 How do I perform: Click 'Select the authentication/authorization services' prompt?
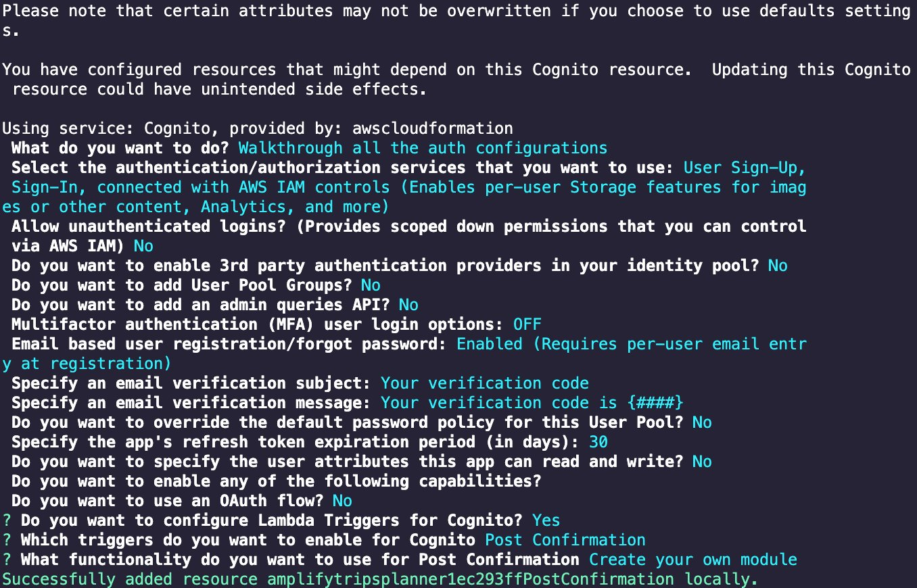click(343, 168)
